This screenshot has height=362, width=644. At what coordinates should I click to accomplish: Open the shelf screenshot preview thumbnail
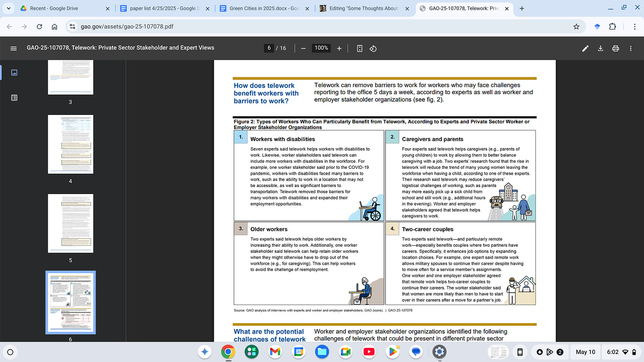tap(499, 352)
